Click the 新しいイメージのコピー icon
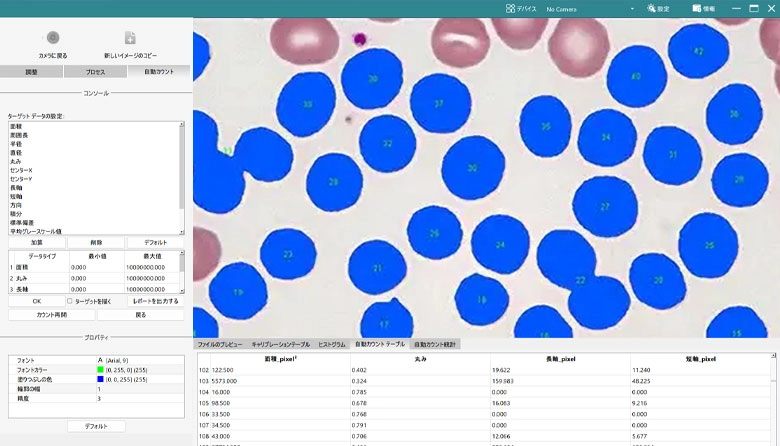780x446 pixels. (x=130, y=38)
